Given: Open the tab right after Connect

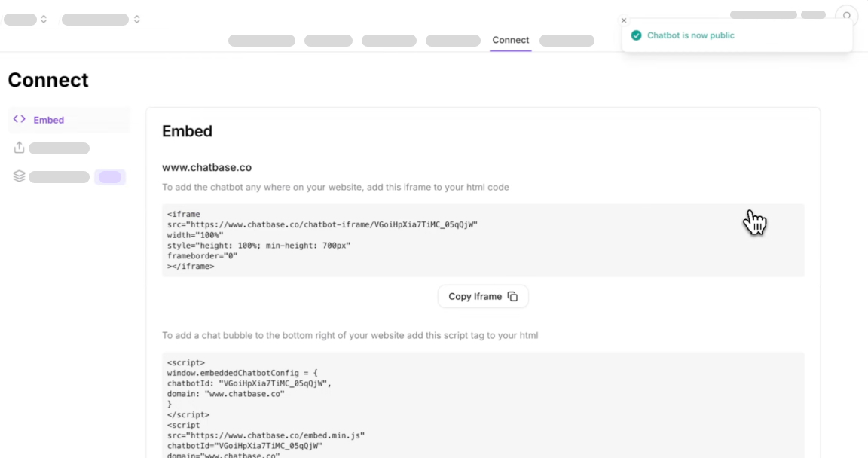Looking at the screenshot, I should tap(567, 41).
